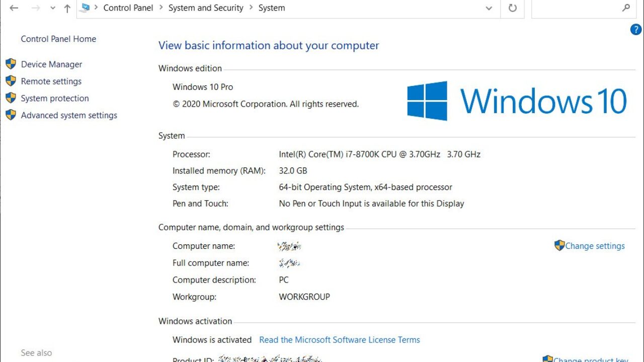Click the shield icon beside Device Manager
The image size is (644, 362).
click(11, 64)
